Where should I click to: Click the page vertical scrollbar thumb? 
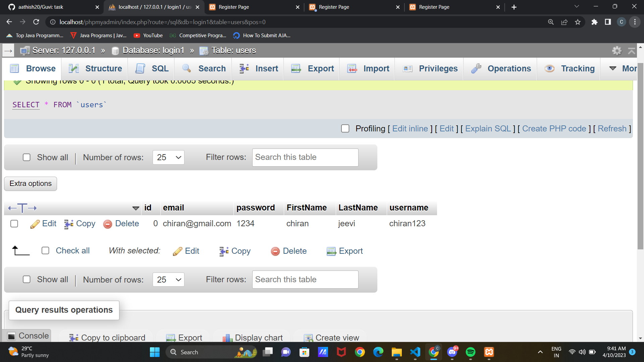(x=640, y=156)
